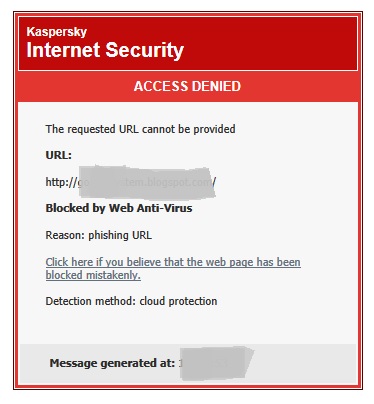Click the Internet Security heading

[105, 50]
